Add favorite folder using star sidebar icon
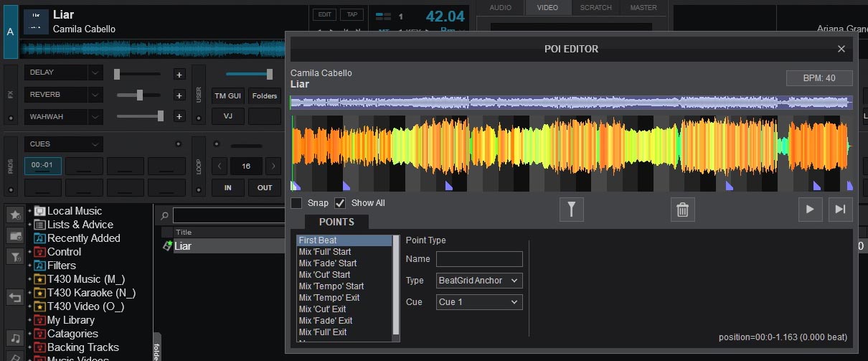Image resolution: width=868 pixels, height=361 pixels. pyautogui.click(x=14, y=215)
